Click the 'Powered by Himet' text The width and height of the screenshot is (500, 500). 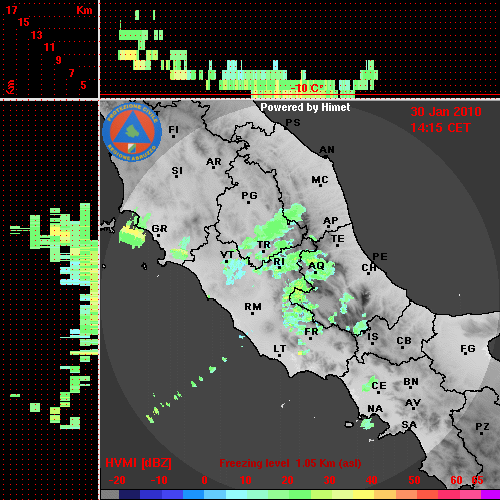click(305, 107)
